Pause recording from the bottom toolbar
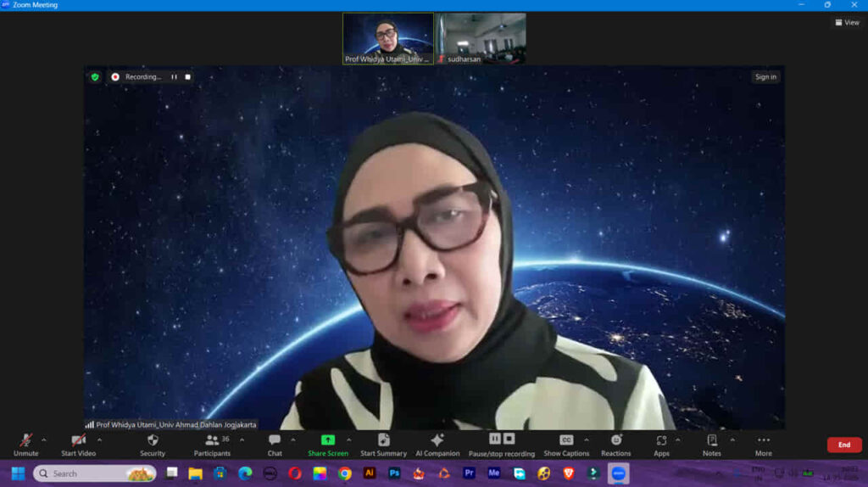Screen dimensions: 868x487 pyautogui.click(x=495, y=439)
